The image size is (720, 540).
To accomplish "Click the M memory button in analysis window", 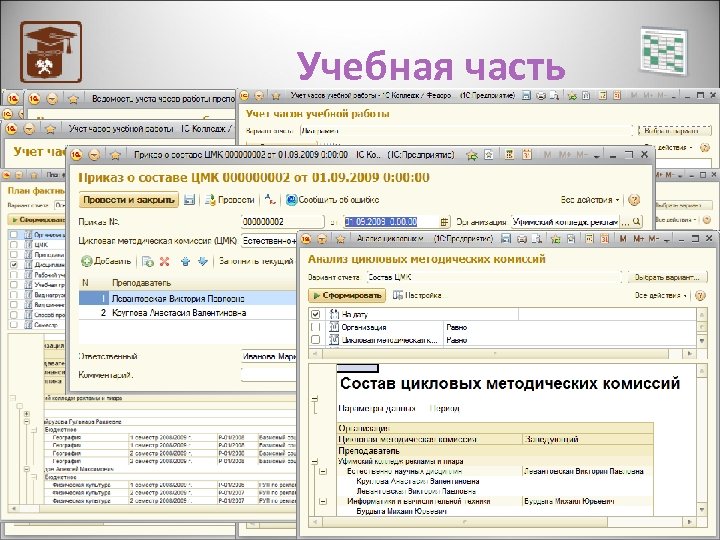I will pos(623,239).
